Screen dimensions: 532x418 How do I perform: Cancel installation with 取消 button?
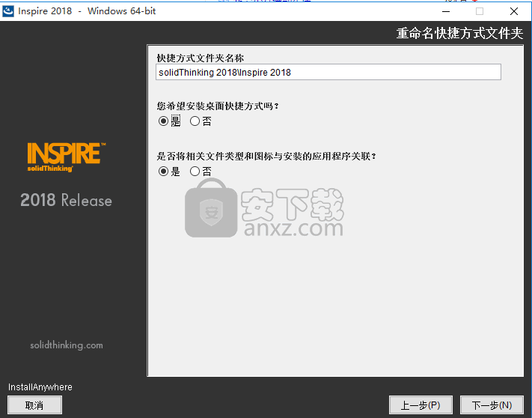tap(34, 405)
